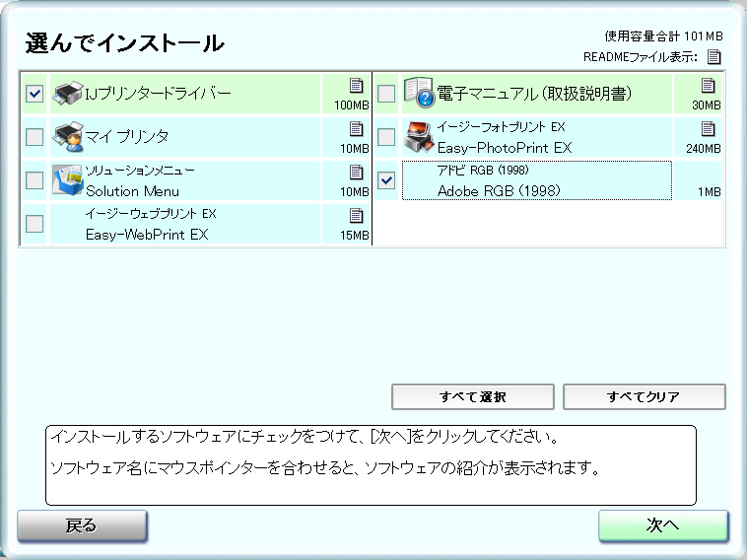Open README for IJ Printer Driver
Image resolution: width=747 pixels, height=560 pixels.
point(356,86)
